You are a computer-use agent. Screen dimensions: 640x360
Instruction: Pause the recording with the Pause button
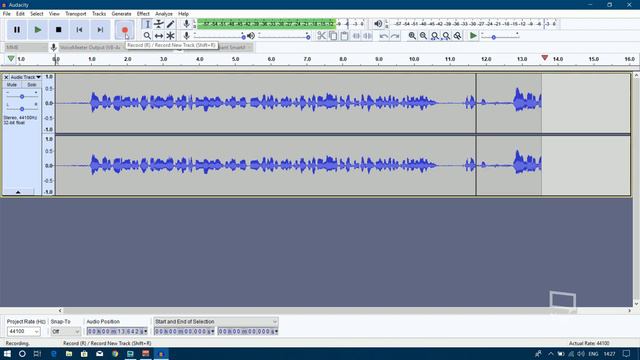tap(17, 30)
